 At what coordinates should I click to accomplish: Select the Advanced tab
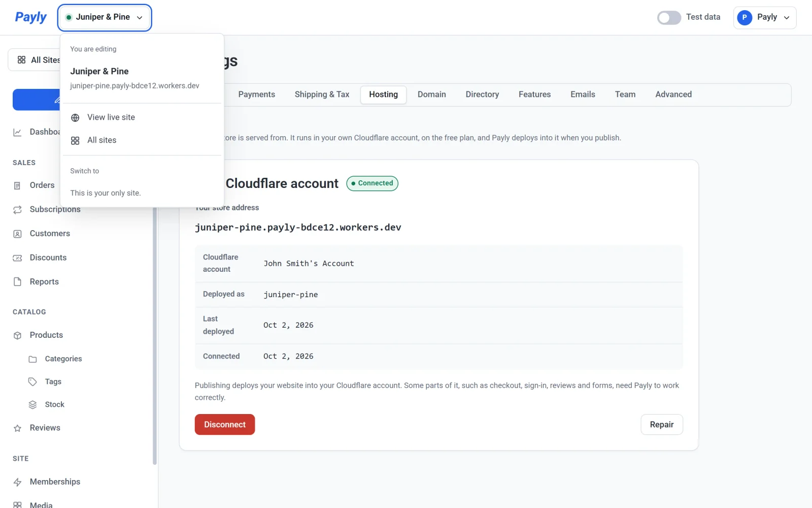pos(673,94)
